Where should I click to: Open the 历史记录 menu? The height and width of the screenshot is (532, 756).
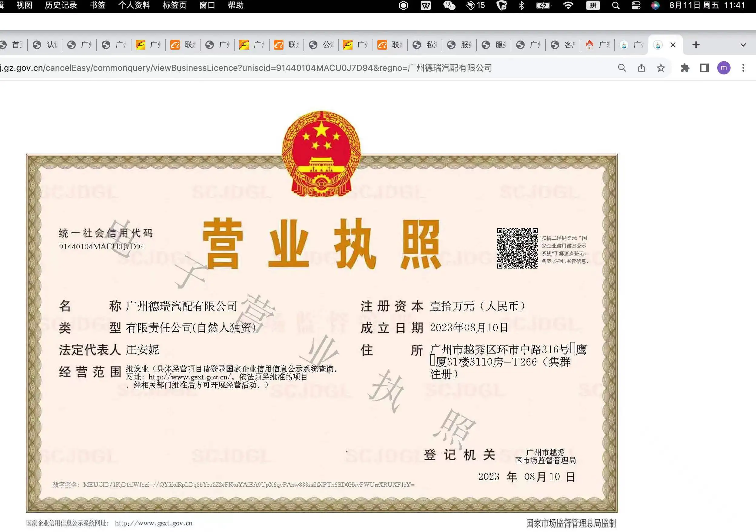pyautogui.click(x=61, y=5)
